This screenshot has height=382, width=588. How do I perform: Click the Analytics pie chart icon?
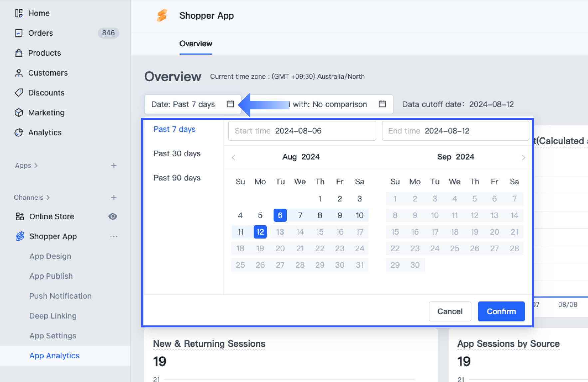click(19, 132)
